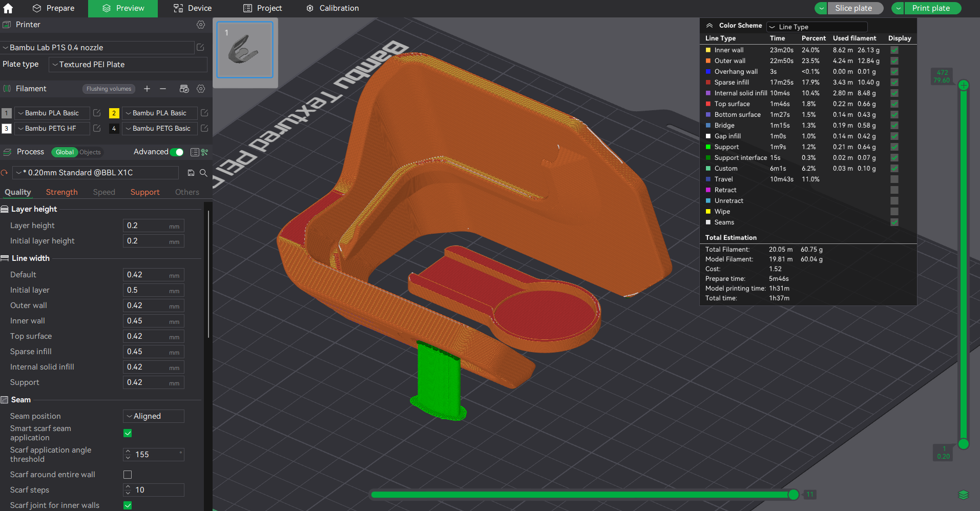
Task: Click the home icon in top bar
Action: tap(8, 8)
